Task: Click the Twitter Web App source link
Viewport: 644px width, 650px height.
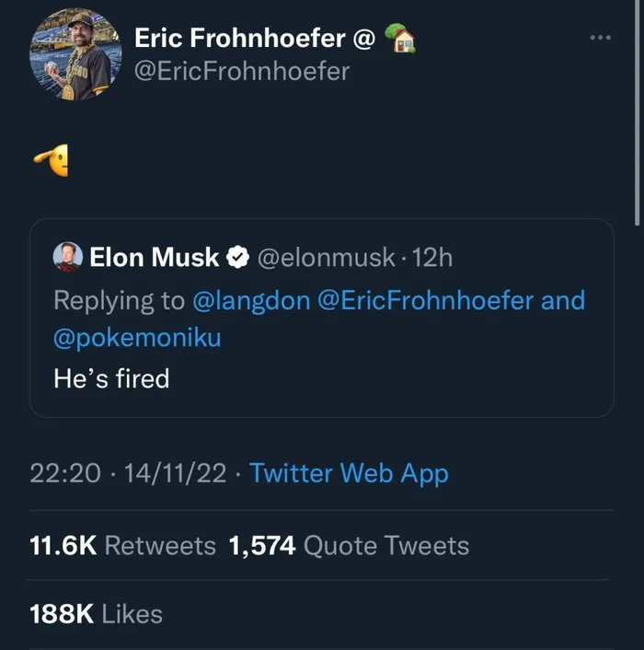Action: tap(349, 473)
